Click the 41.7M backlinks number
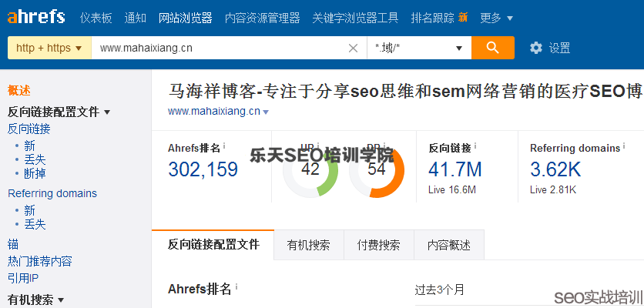 coord(454,169)
